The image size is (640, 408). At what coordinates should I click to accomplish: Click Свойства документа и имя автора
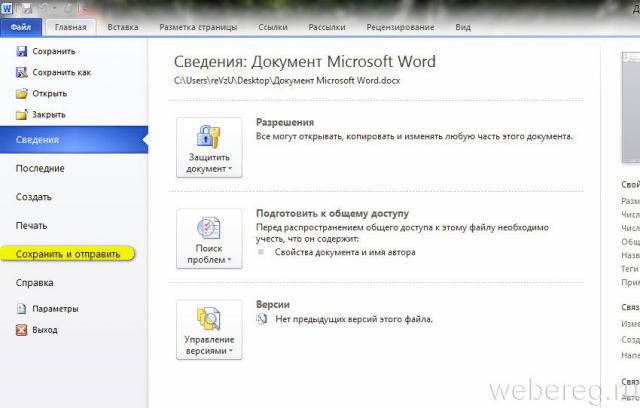[345, 252]
